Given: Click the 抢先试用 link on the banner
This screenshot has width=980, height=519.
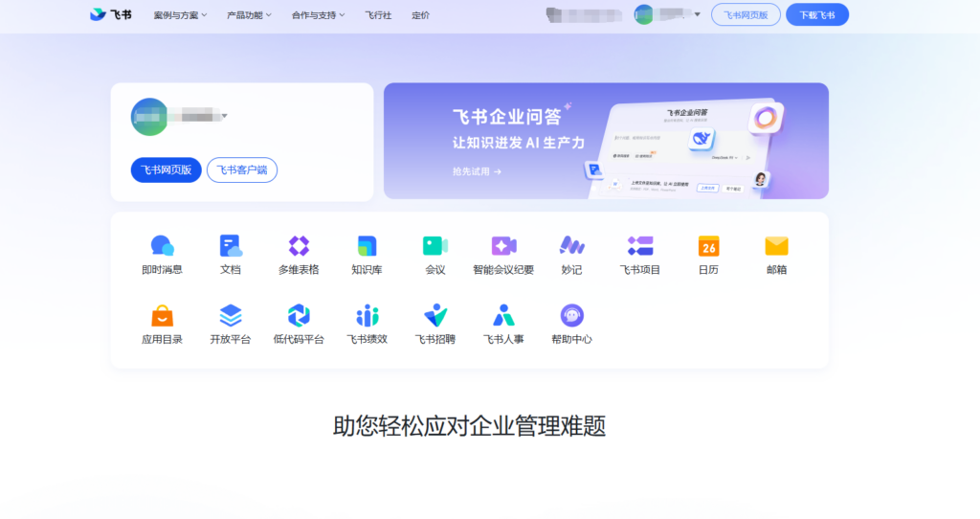Looking at the screenshot, I should tap(477, 171).
